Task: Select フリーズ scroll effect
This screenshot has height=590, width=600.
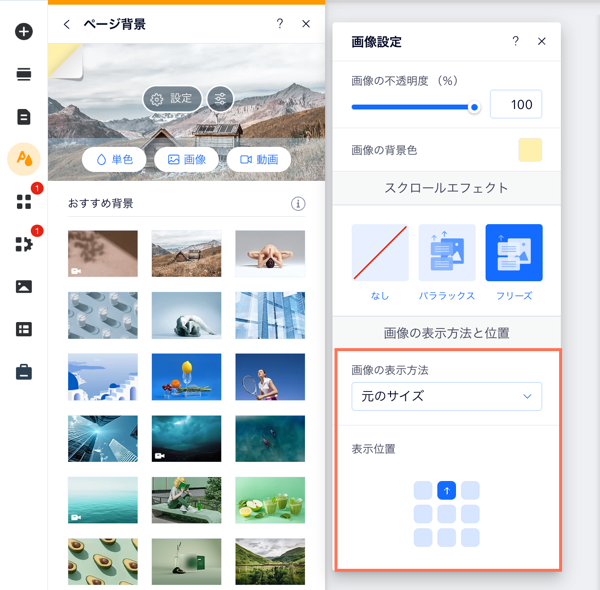Action: 514,253
